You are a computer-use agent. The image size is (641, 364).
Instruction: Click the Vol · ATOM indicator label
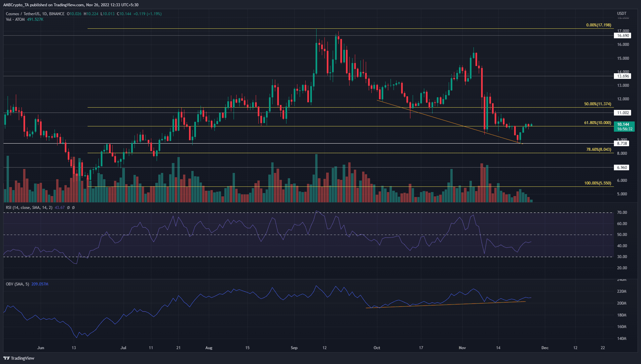[x=15, y=19]
